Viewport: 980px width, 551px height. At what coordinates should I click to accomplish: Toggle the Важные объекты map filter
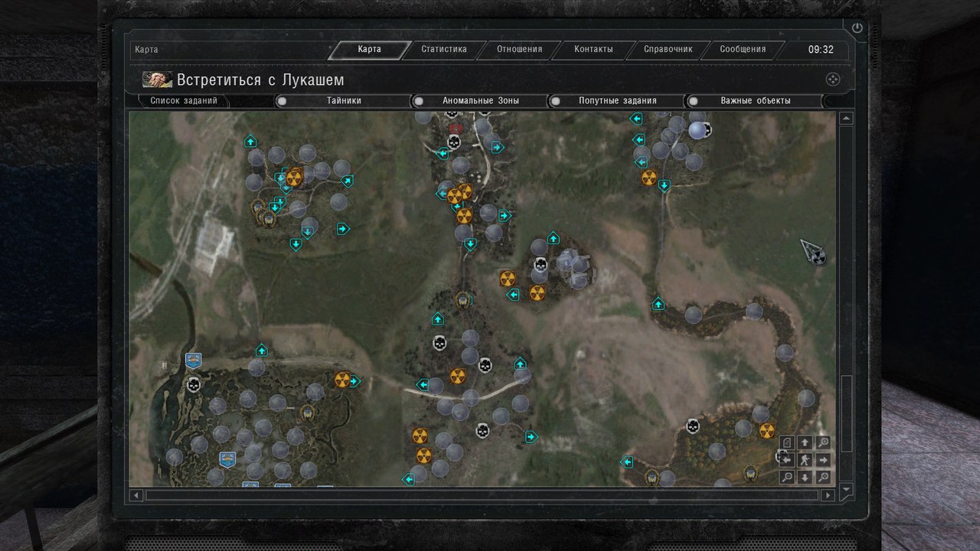pyautogui.click(x=755, y=100)
